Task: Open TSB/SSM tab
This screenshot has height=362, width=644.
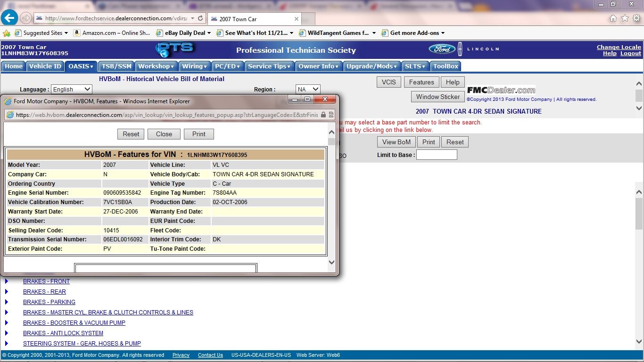Action: (116, 66)
